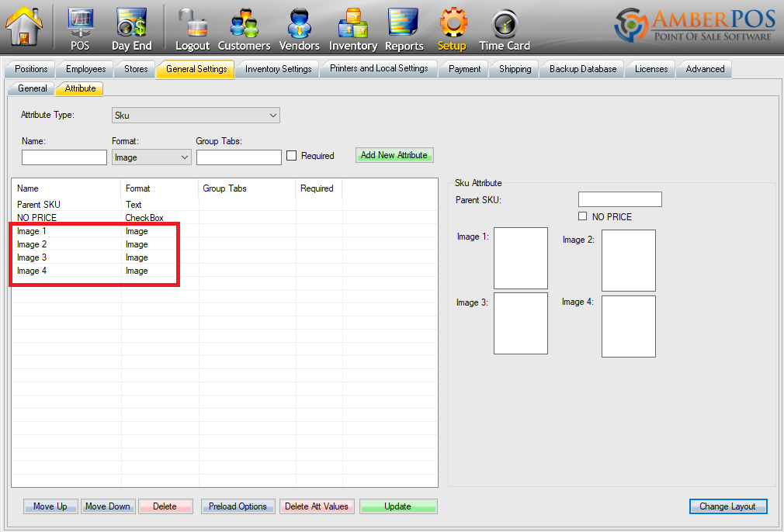Click the Preload Options button
The height and width of the screenshot is (532, 784).
tap(238, 506)
